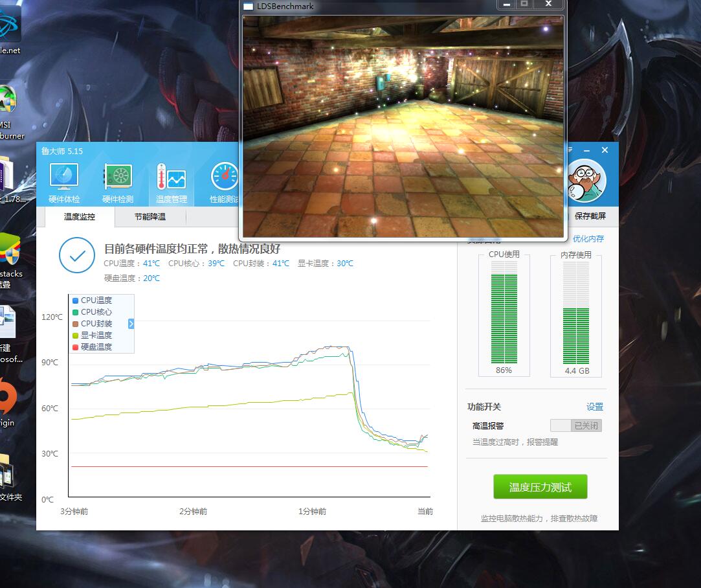Select the 温度管理 temperature management icon

click(172, 183)
